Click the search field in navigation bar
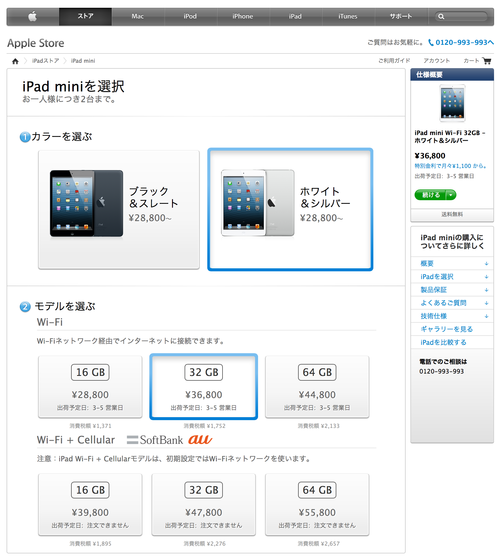Viewport: 500px width, 557px height. point(461,16)
